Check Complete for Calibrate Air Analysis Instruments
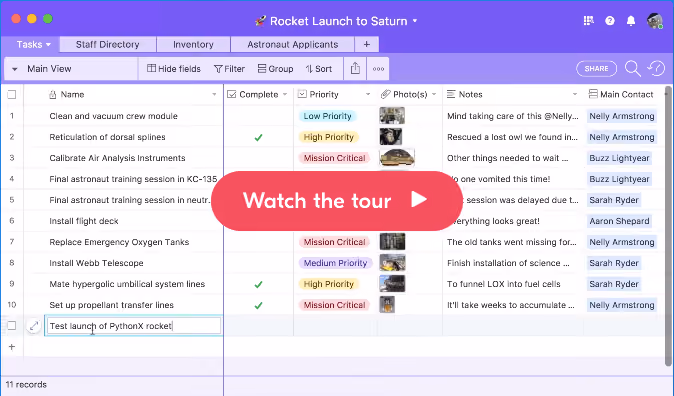Image resolution: width=674 pixels, height=396 pixels. click(258, 158)
